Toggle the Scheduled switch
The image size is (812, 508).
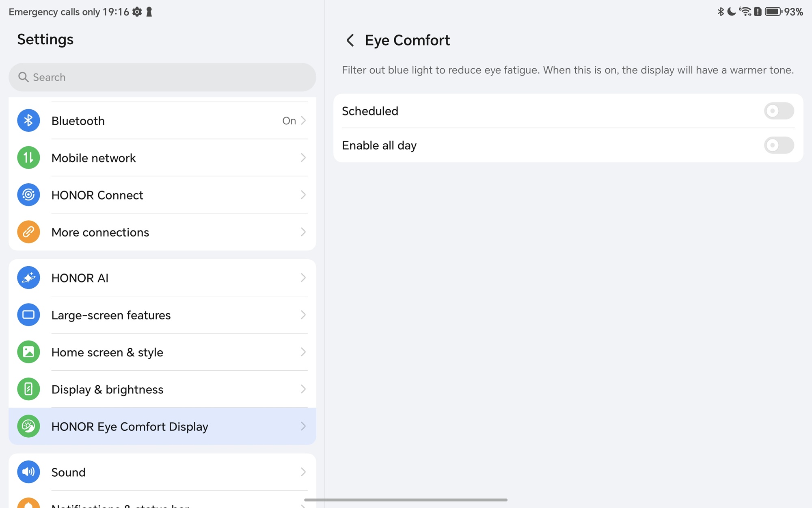pos(778,111)
